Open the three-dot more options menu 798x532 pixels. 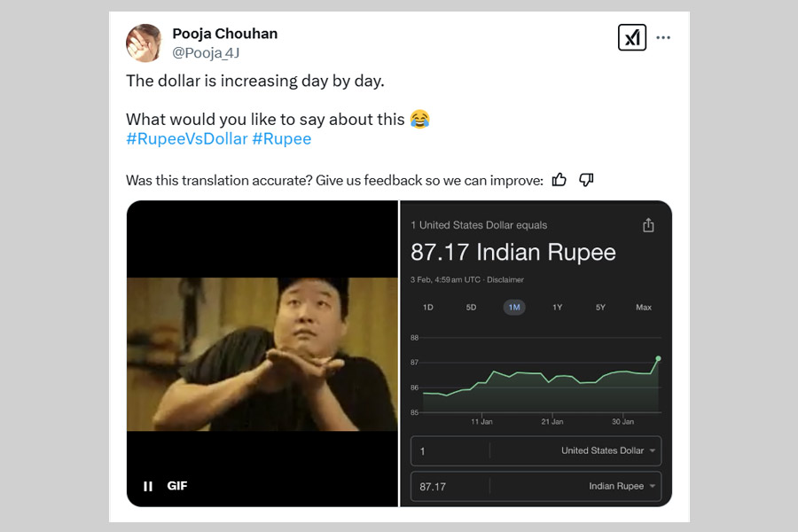pos(663,37)
